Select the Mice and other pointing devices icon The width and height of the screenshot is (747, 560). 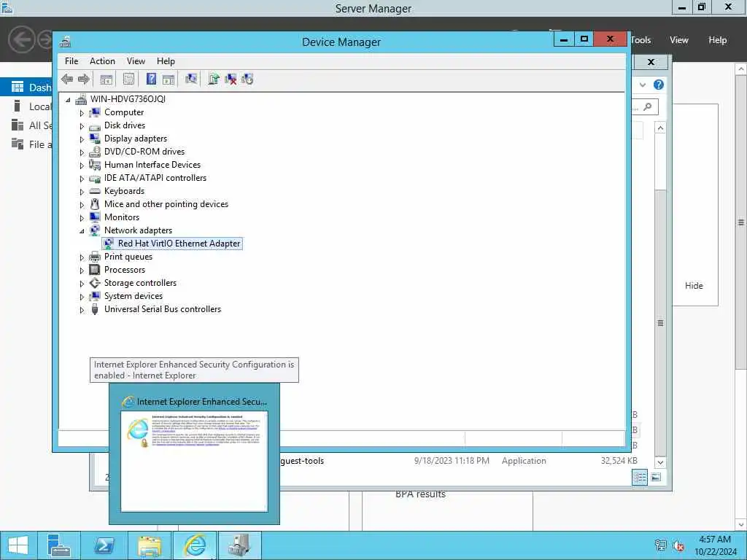pos(95,204)
